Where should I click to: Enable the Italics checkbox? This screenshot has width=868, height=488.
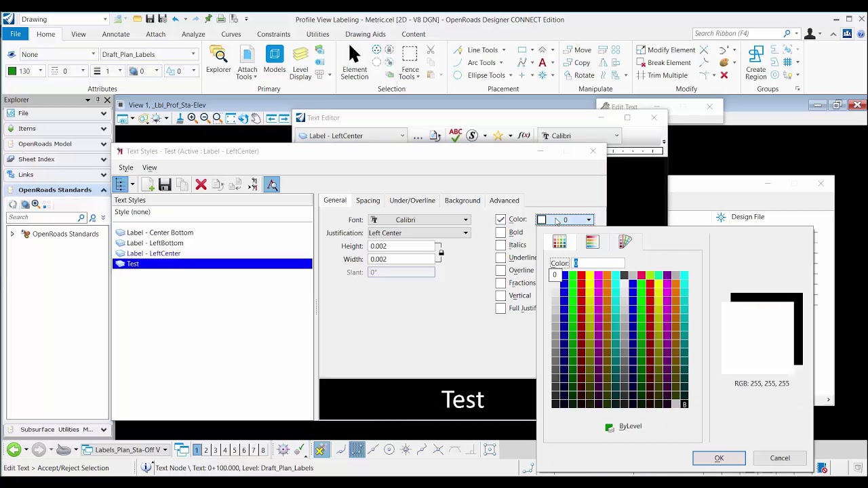click(x=500, y=245)
